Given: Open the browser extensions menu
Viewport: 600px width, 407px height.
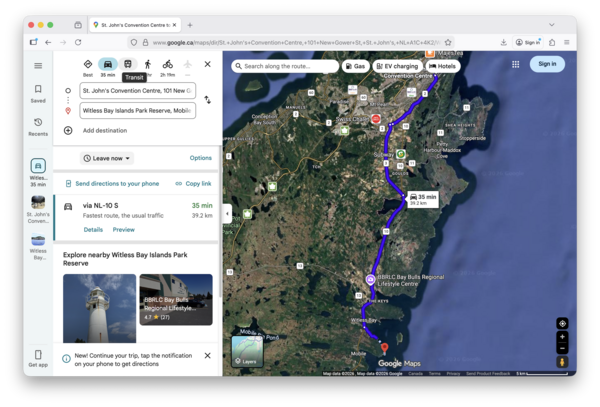Looking at the screenshot, I should tap(552, 42).
